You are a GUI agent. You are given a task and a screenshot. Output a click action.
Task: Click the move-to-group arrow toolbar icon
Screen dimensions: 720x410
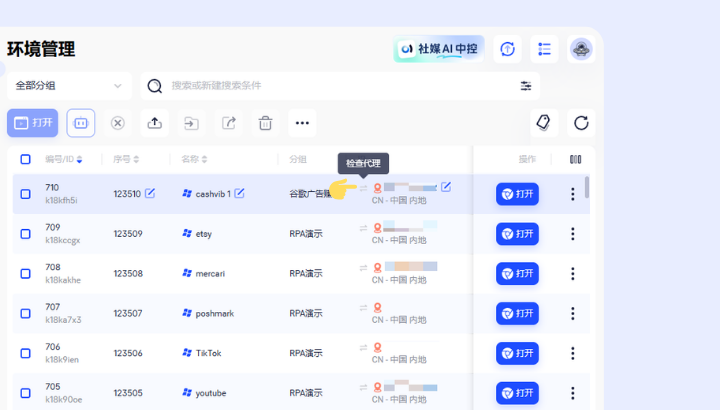tap(191, 123)
